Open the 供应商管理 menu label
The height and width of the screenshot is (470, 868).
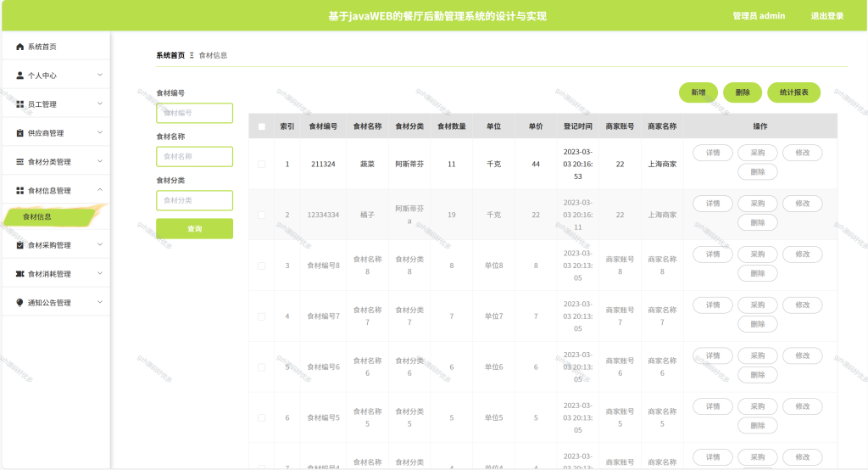pos(46,133)
